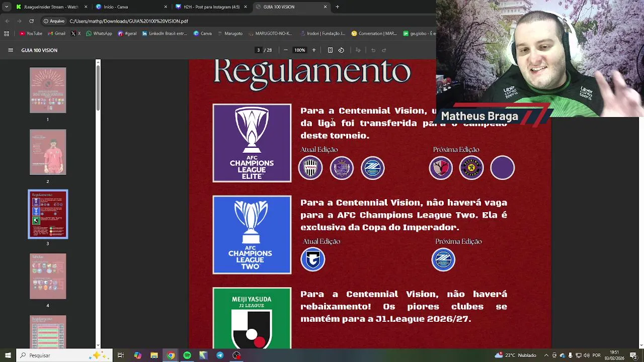Select page 1 thumbnail
The image size is (644, 362).
(48, 90)
